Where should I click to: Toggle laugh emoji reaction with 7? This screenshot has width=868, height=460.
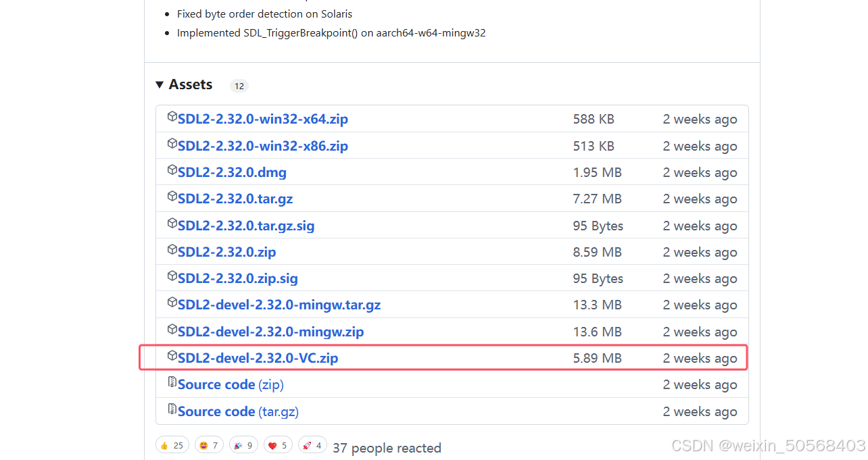(209, 445)
